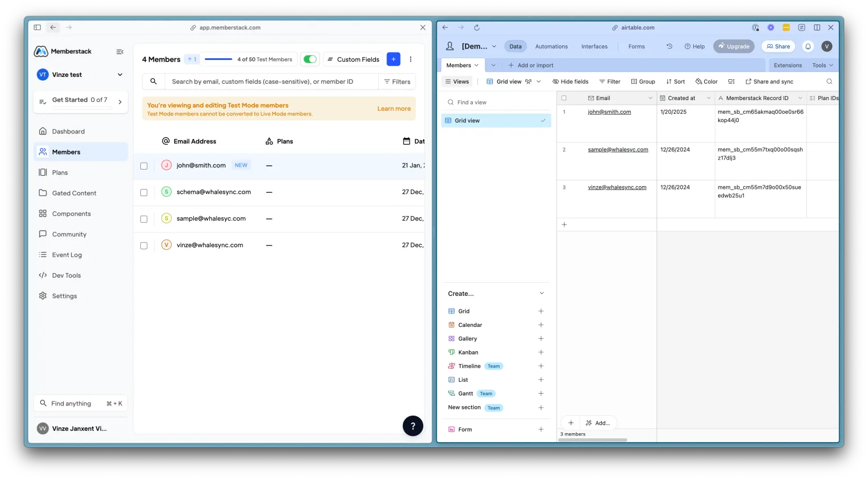The width and height of the screenshot is (868, 479).
Task: Toggle the green Test Mode switch
Action: click(x=310, y=59)
